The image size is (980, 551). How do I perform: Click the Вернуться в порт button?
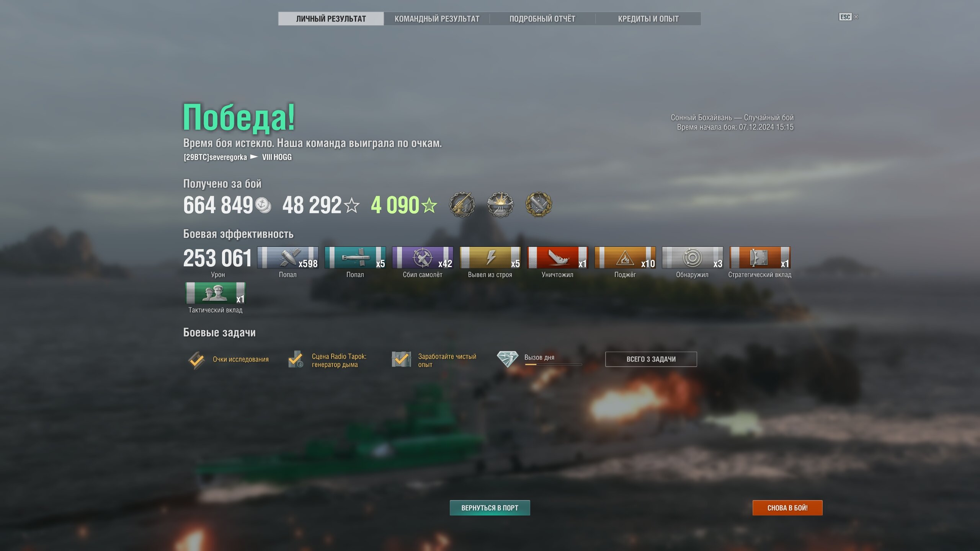click(x=490, y=508)
